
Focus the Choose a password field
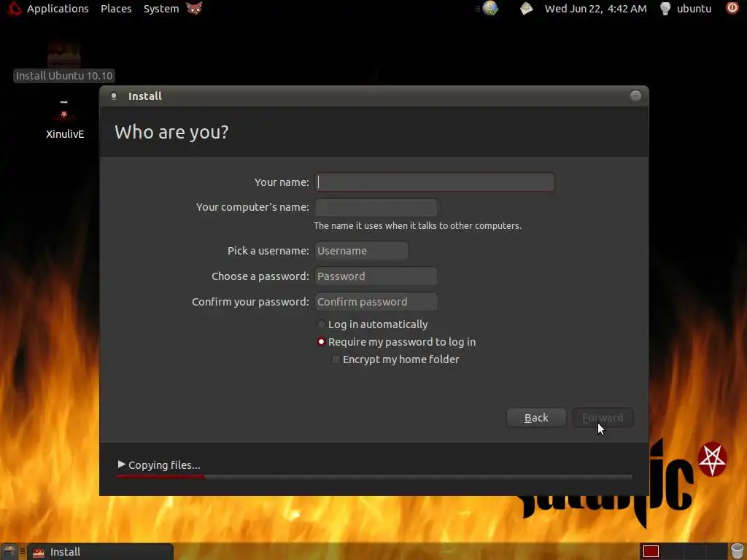376,276
